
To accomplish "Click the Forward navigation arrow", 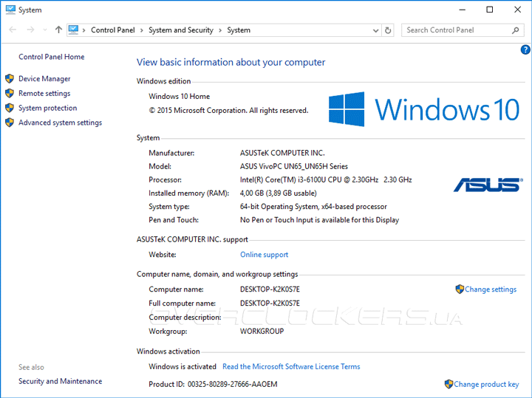I will tap(30, 30).
